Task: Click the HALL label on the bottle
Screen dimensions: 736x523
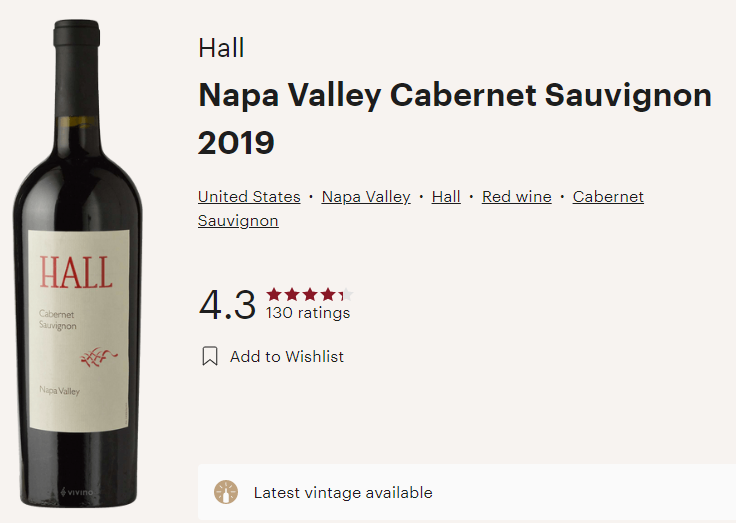Action: 76,272
